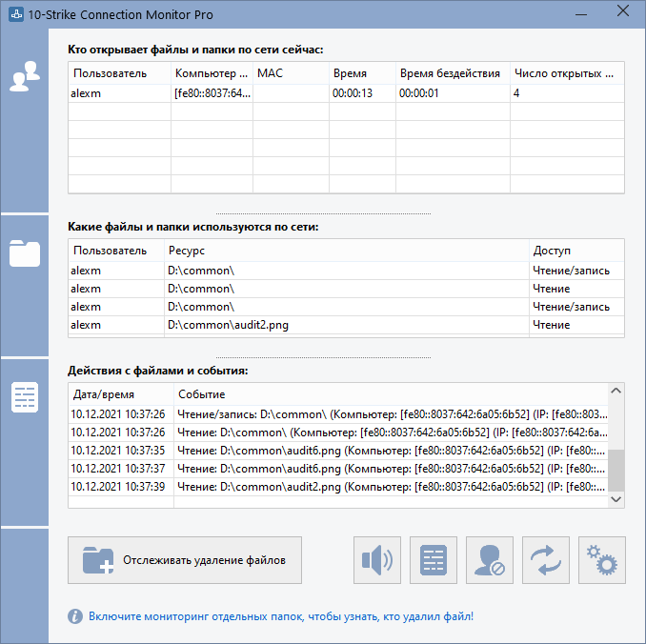The image size is (646, 644).
Task: Click the 10-Strike app icon in title bar
Action: pyautogui.click(x=16, y=14)
